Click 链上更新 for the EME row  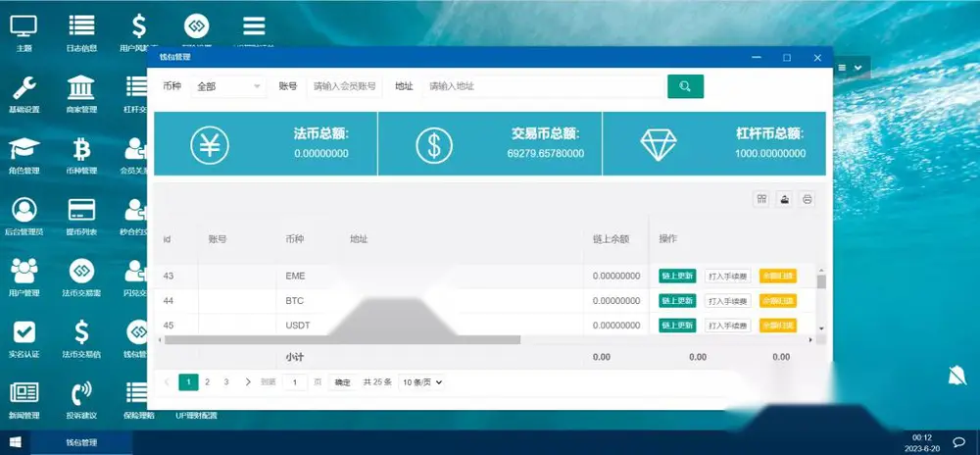677,276
